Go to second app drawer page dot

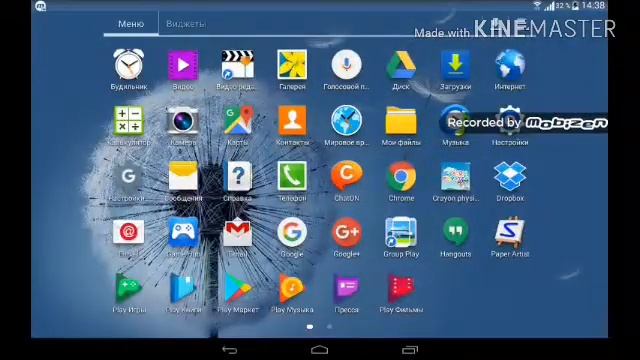point(329,327)
